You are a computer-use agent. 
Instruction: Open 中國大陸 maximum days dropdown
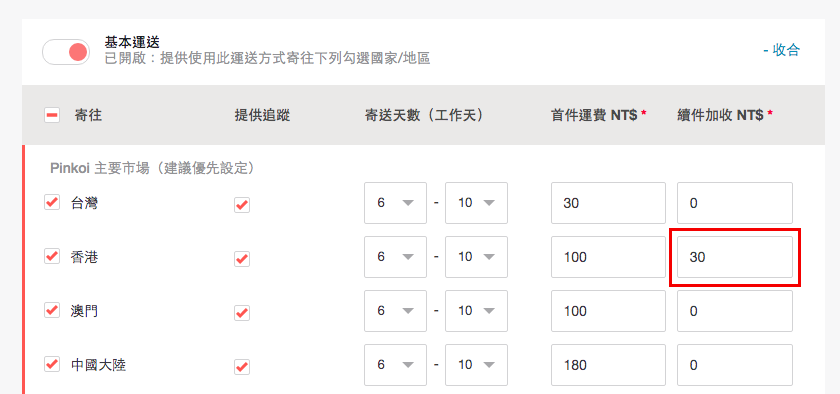(476, 365)
